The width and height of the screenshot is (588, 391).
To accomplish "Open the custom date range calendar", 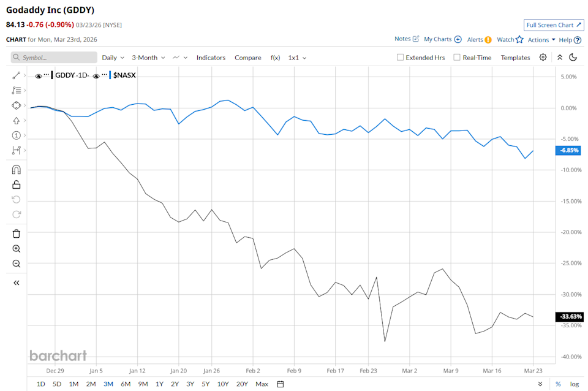I will pos(280,384).
